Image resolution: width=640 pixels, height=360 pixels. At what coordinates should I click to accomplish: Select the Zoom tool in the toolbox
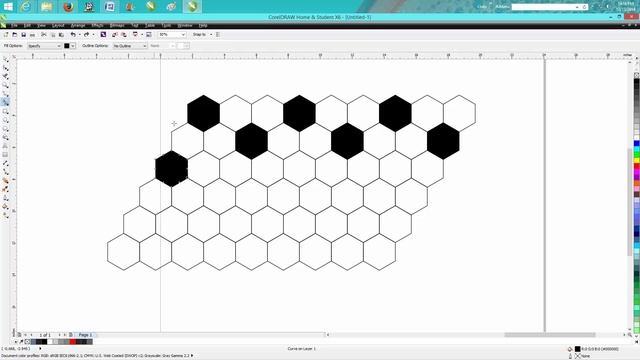pos(5,85)
